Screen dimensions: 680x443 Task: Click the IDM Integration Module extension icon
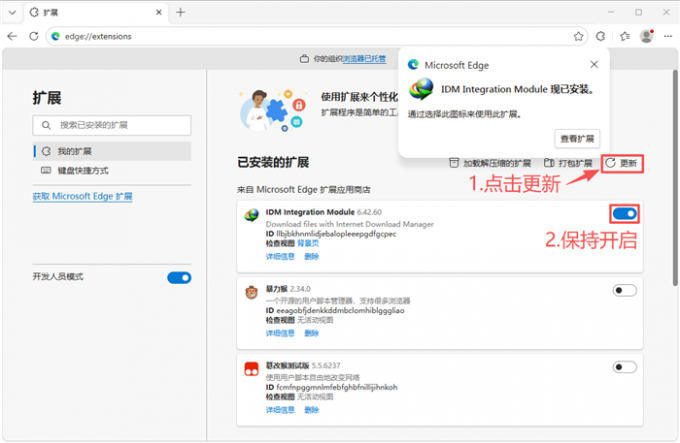(x=252, y=215)
